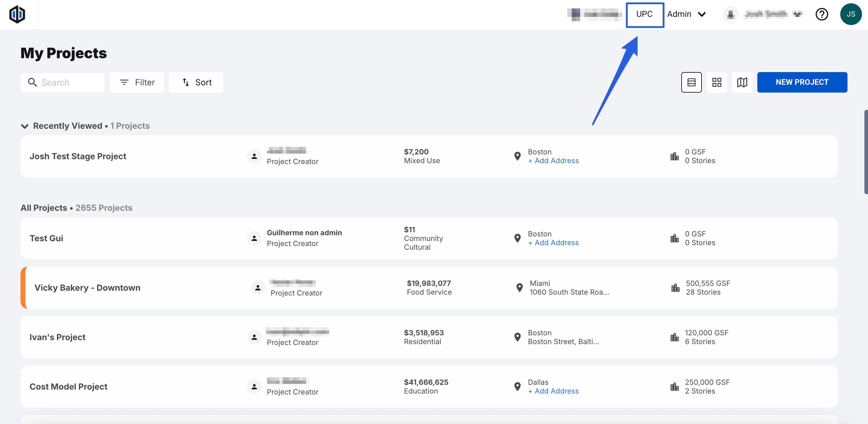Switch to grid view layout icon
Screen dimensions: 868x424
(717, 82)
